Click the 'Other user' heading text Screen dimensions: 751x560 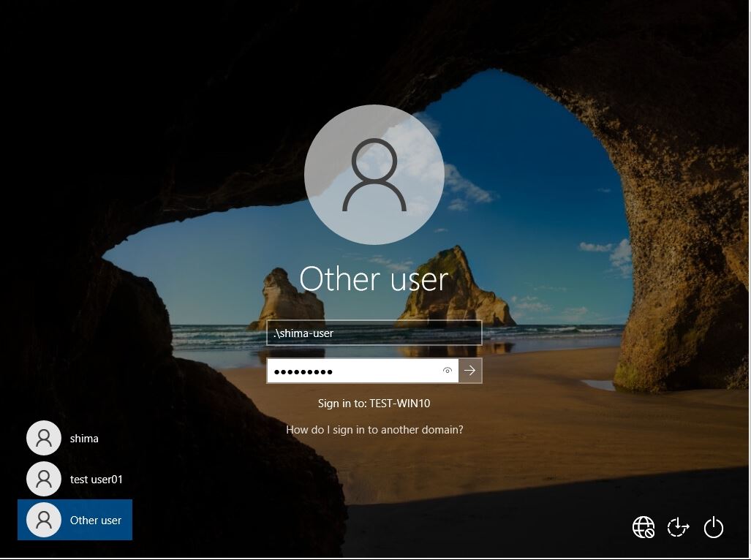coord(374,279)
